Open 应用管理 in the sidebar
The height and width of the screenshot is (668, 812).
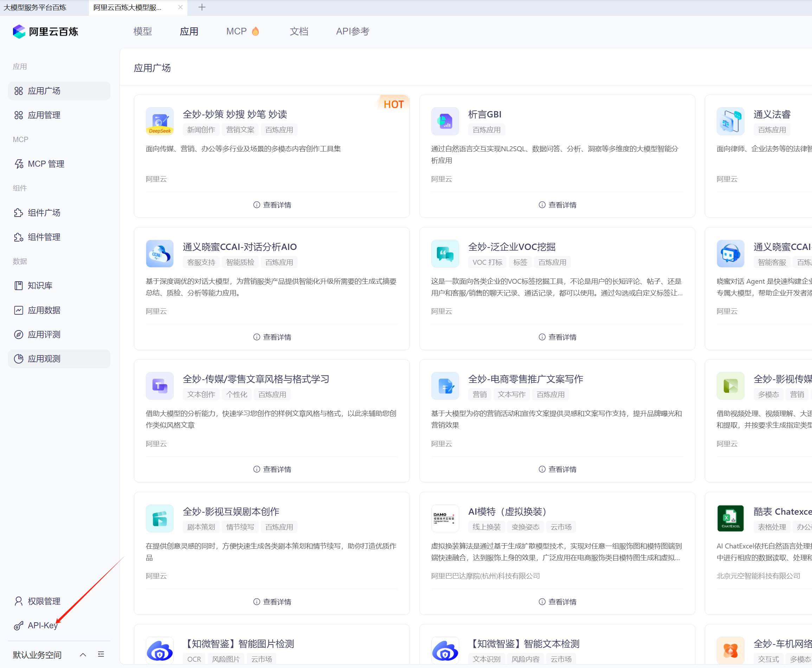coord(44,115)
